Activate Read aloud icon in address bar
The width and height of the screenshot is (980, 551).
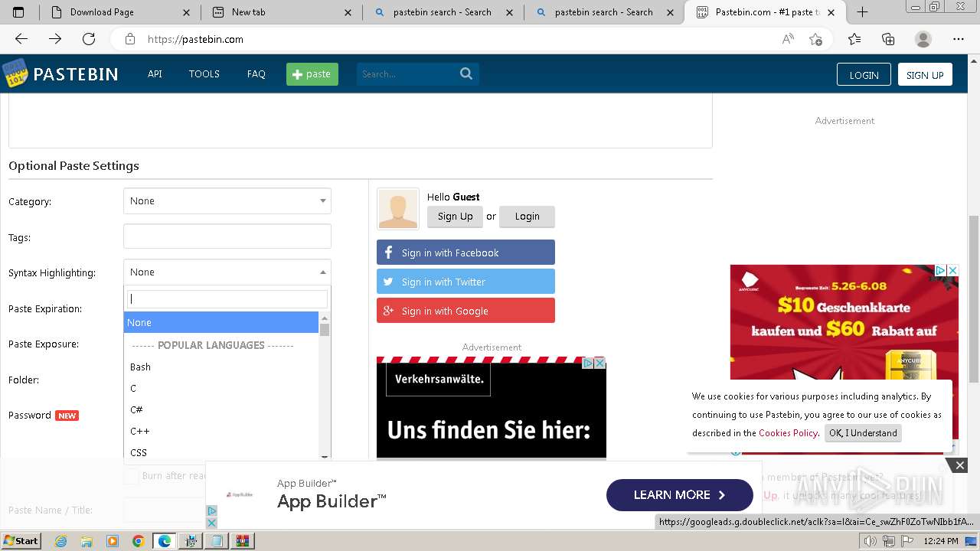click(x=788, y=39)
